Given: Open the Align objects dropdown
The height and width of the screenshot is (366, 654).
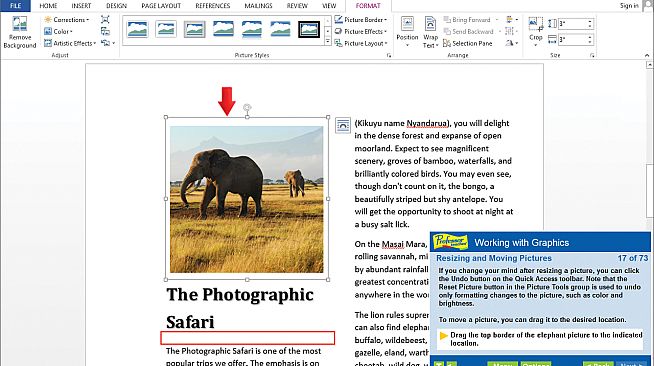Looking at the screenshot, I should click(x=511, y=20).
